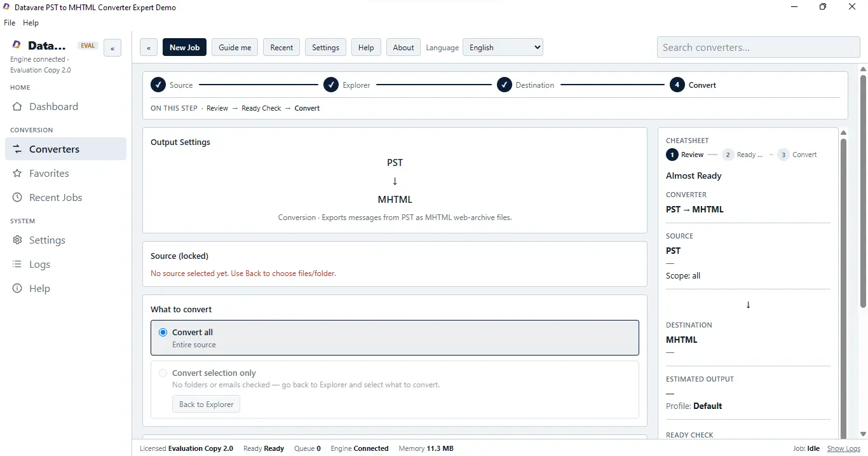Viewport: 868px width, 456px height.
Task: Click the 'Ready Ready' status entry
Action: pos(264,448)
